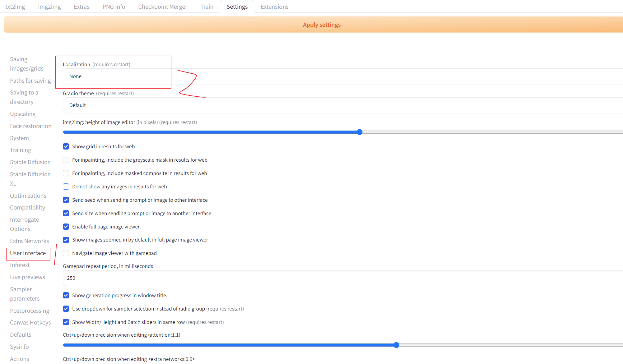This screenshot has width=623, height=364.
Task: Open the Checkpoint Merger tab
Action: pos(163,7)
